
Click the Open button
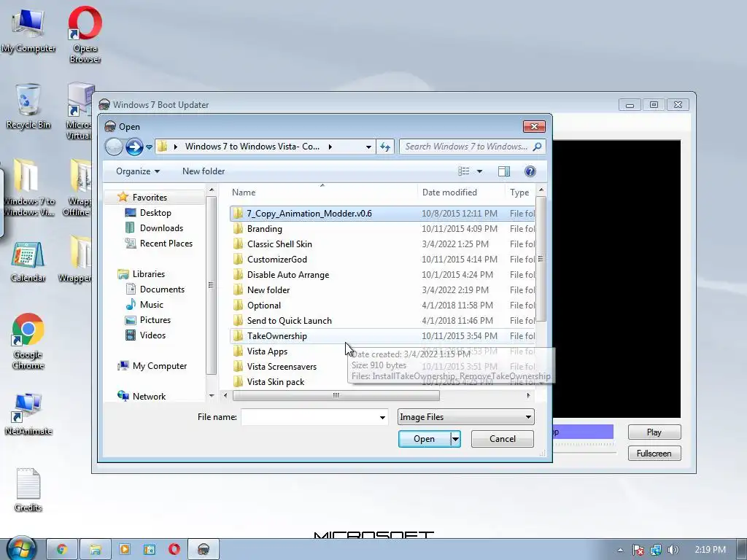424,438
